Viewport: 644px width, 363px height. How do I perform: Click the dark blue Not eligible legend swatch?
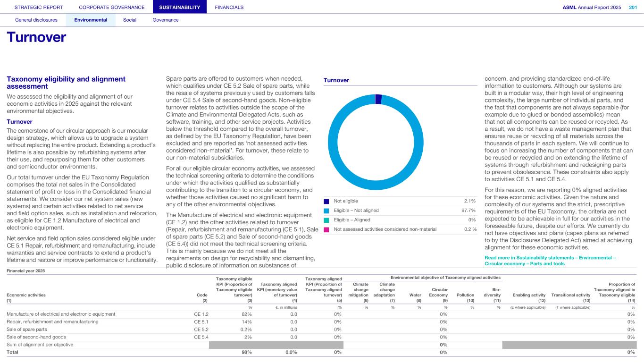click(326, 202)
